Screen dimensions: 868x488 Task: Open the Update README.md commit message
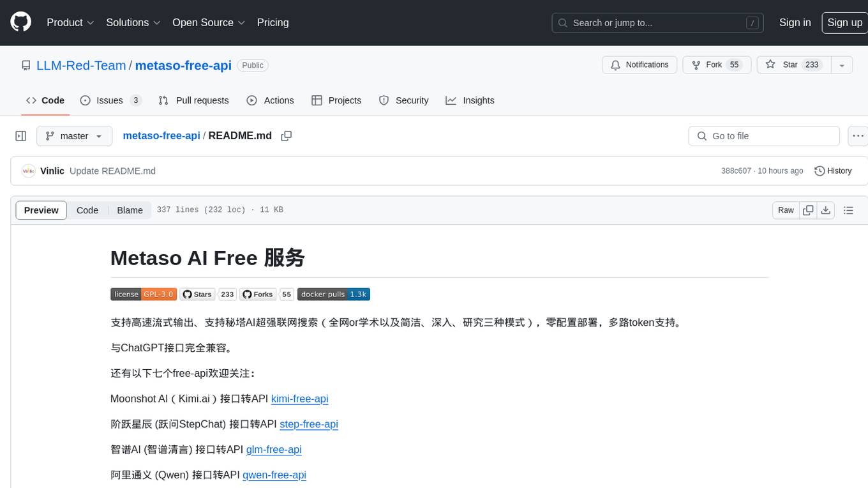point(112,171)
